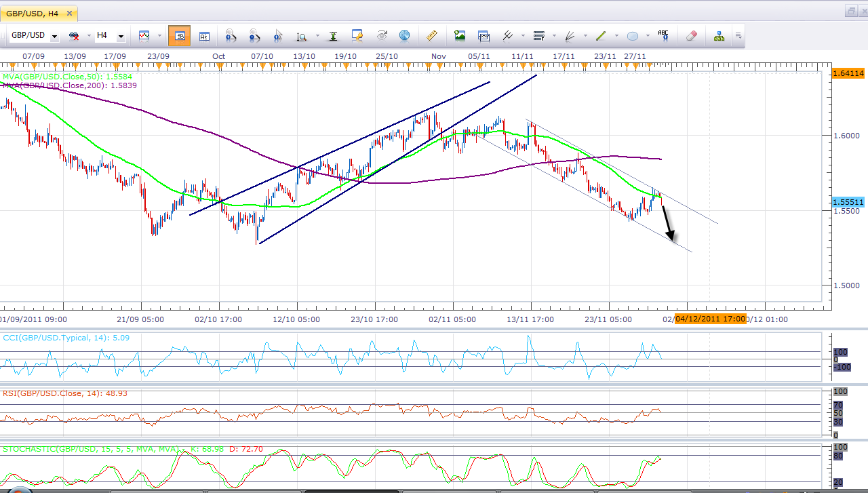Click the 1.6000 price axis label

coord(846,135)
